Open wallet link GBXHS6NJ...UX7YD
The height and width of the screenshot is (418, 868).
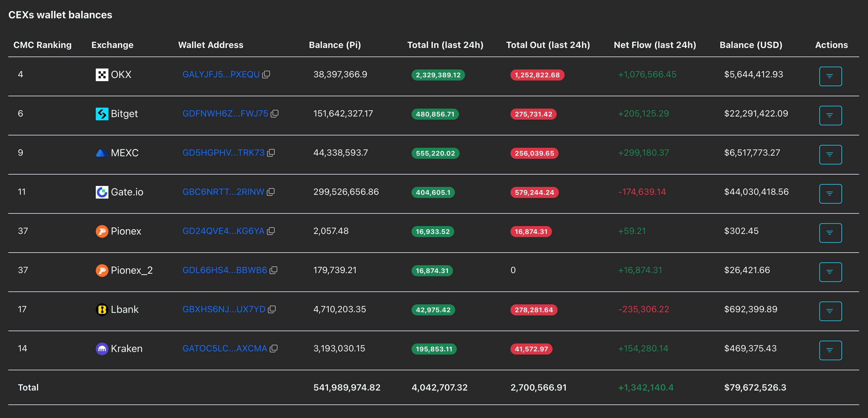[x=224, y=309]
